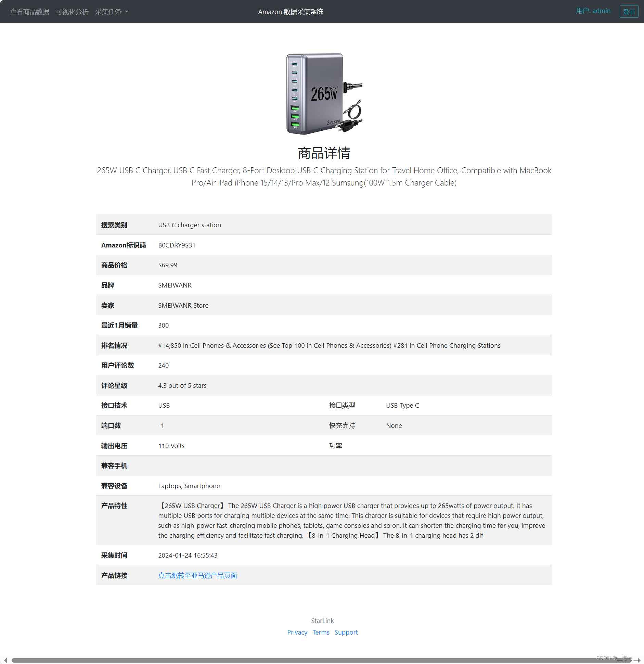Click the 商品详情 heading

coord(324,153)
